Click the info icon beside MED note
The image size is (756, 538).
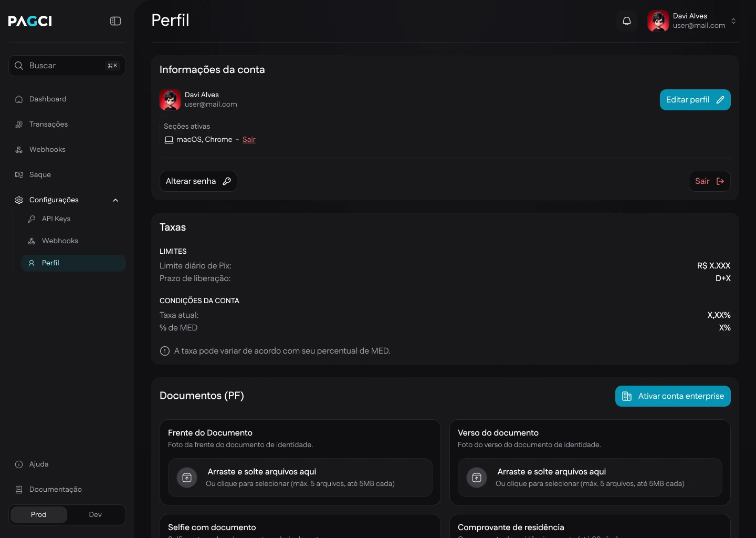[165, 351]
